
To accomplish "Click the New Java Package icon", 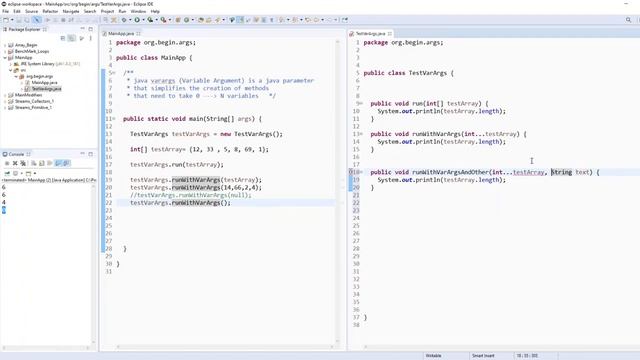I will [178, 20].
